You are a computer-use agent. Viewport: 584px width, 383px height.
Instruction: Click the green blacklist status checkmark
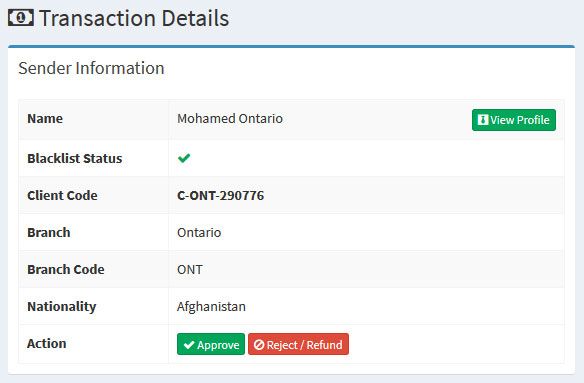point(184,158)
